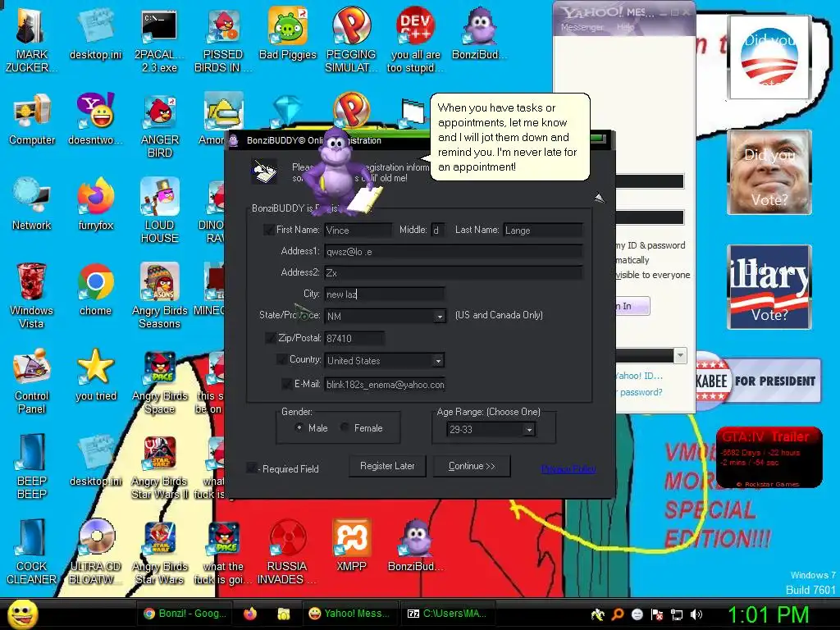Open the Firefox icon on the taskbar
840x630 pixels.
pos(250,614)
